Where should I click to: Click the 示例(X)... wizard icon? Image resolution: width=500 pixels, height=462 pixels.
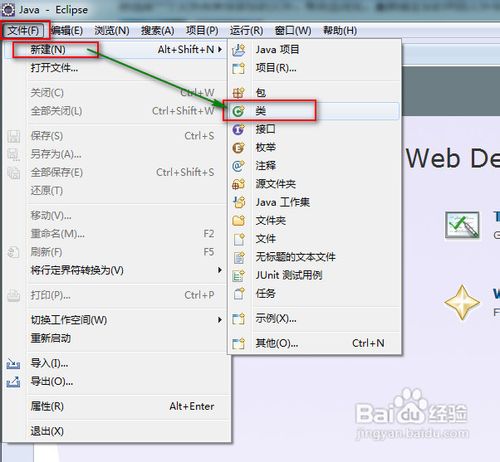pos(239,319)
